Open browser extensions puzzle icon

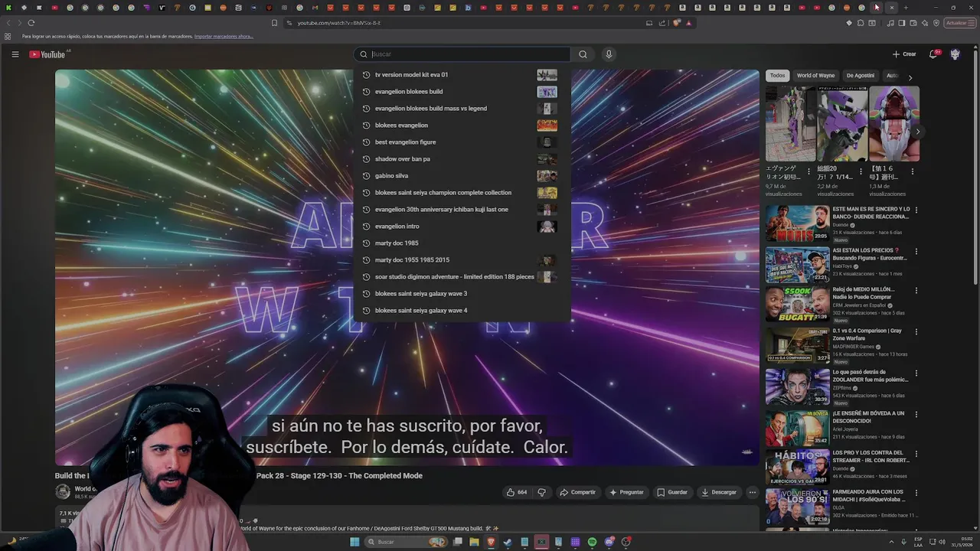click(x=861, y=23)
